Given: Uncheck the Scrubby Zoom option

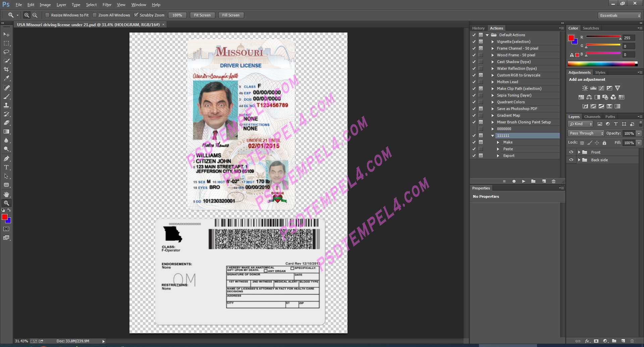Looking at the screenshot, I should coord(137,15).
